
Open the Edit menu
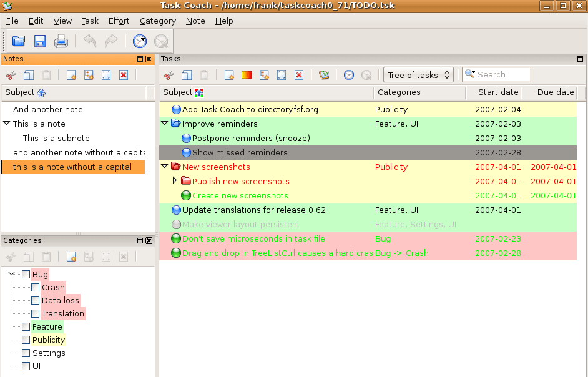(36, 21)
